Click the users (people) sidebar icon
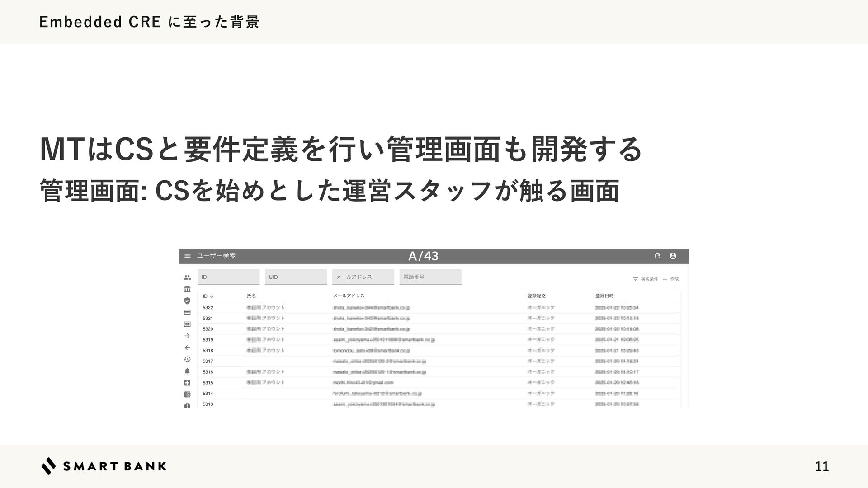 187,277
